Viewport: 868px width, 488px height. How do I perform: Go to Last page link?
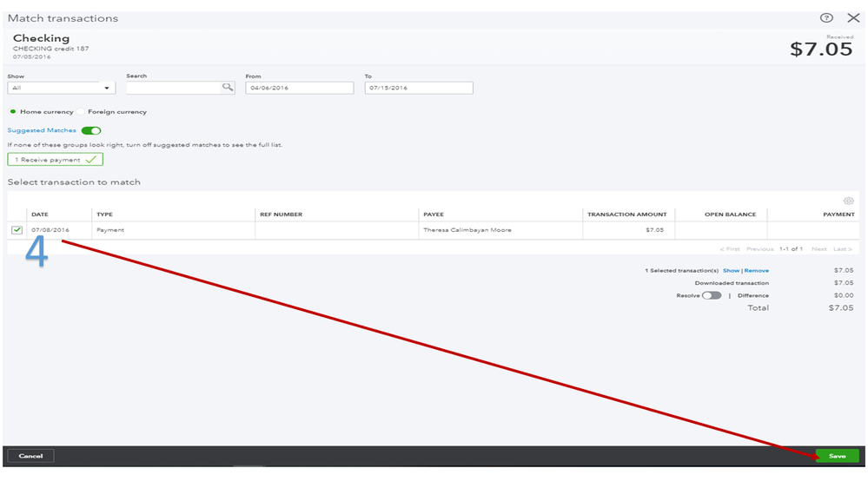843,249
